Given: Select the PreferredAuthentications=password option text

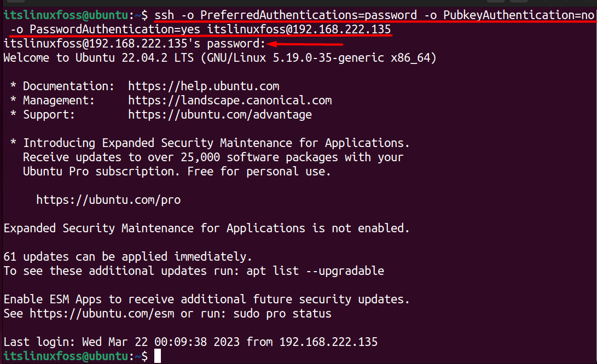Looking at the screenshot, I should click(x=309, y=15).
